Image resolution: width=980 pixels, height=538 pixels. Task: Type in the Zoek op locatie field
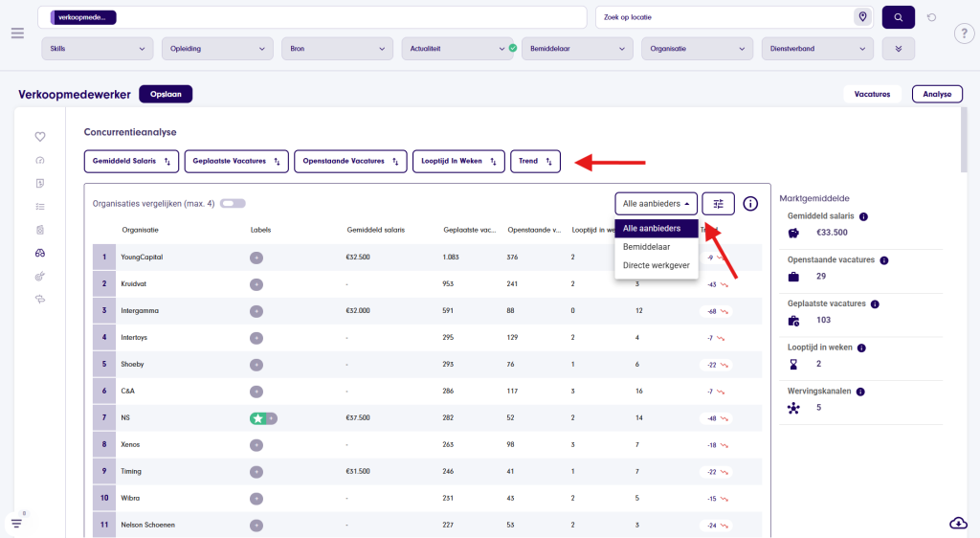[x=723, y=17]
